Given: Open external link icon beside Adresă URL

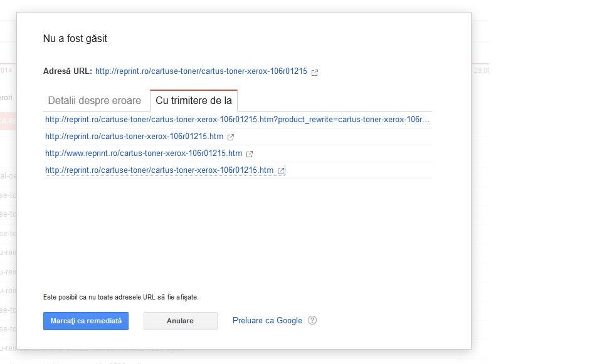Looking at the screenshot, I should pyautogui.click(x=315, y=72).
